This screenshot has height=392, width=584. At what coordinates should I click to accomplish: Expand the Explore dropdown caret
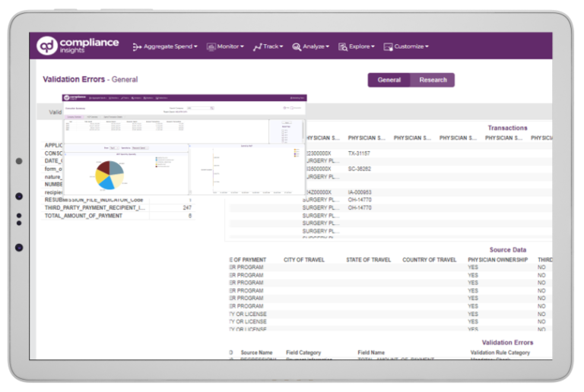coord(373,47)
